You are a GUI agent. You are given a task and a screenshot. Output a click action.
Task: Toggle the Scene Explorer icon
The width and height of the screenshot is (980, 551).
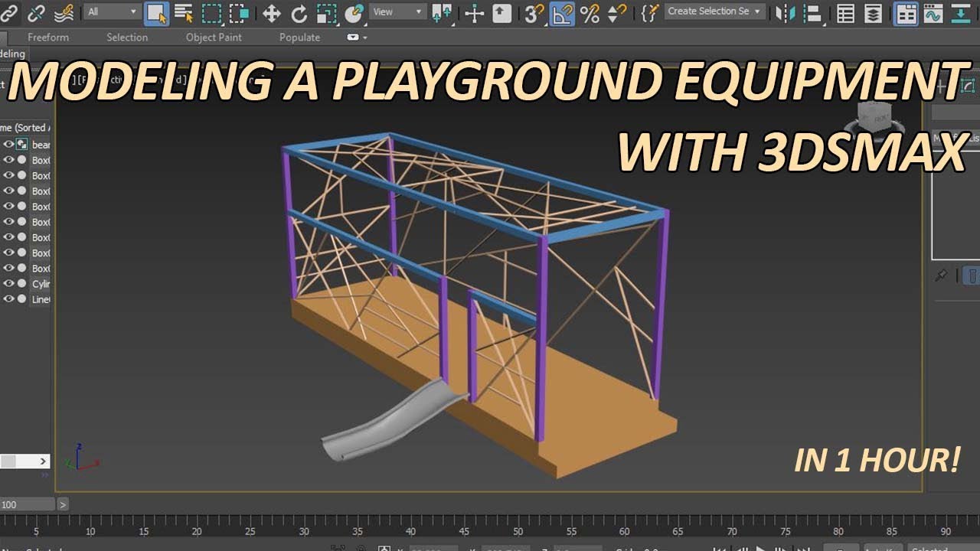pyautogui.click(x=845, y=12)
